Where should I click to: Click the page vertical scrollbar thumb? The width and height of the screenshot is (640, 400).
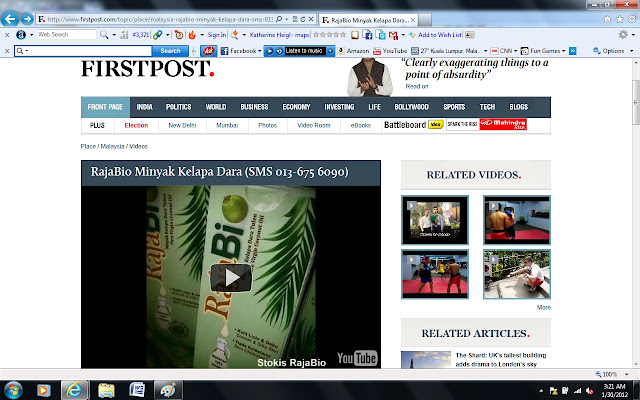636,104
